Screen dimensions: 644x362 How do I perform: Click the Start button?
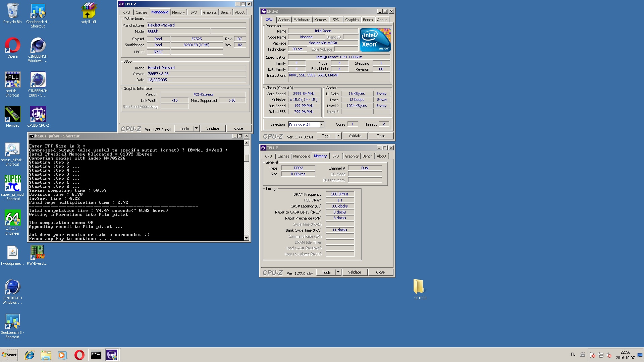pyautogui.click(x=9, y=355)
